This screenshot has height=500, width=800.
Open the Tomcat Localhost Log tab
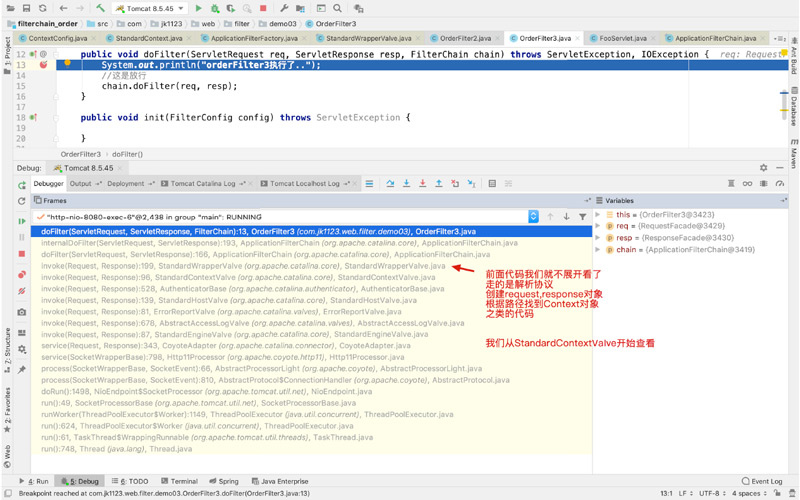pyautogui.click(x=305, y=184)
